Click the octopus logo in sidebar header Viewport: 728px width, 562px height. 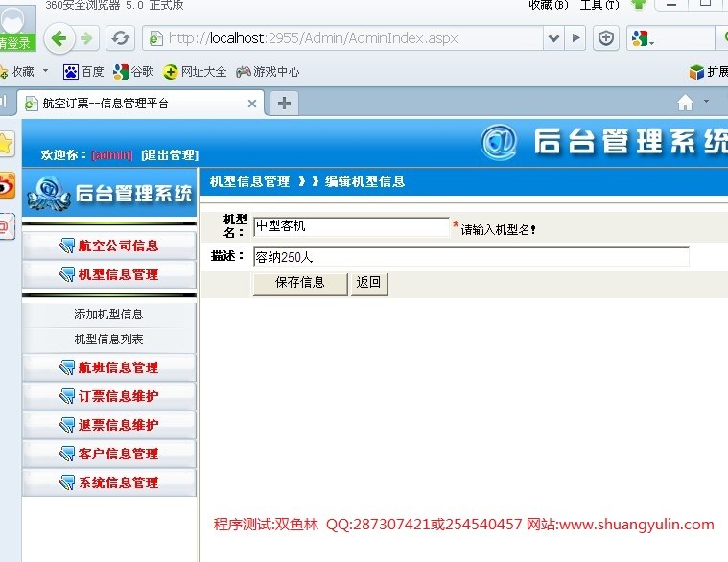point(49,194)
